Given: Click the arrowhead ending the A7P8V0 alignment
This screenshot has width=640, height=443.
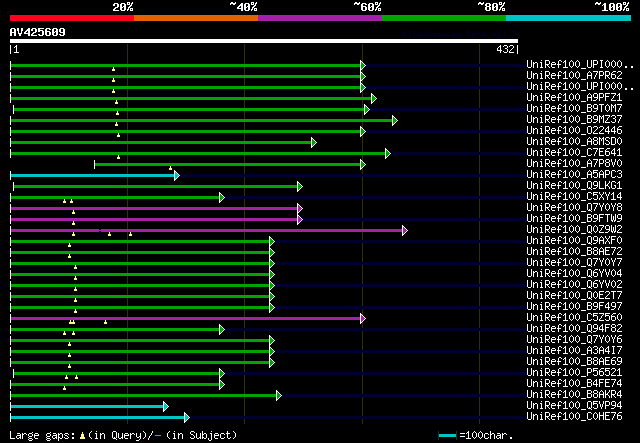Looking at the screenshot, I should (x=362, y=165).
